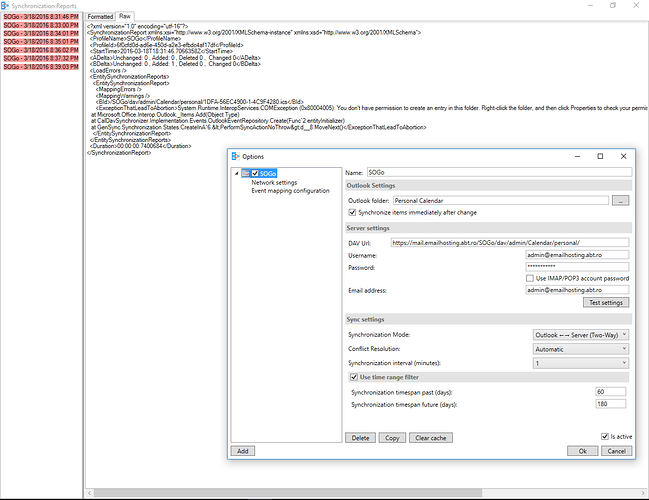Open the Synchronization Mode dropdown
The width and height of the screenshot is (649, 500).
(x=581, y=335)
